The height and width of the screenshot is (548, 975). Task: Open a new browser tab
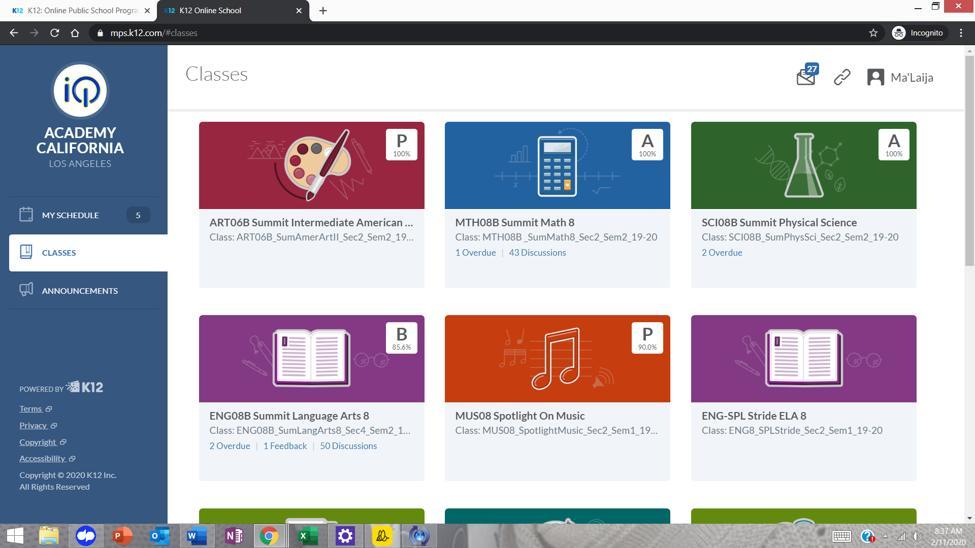point(323,11)
